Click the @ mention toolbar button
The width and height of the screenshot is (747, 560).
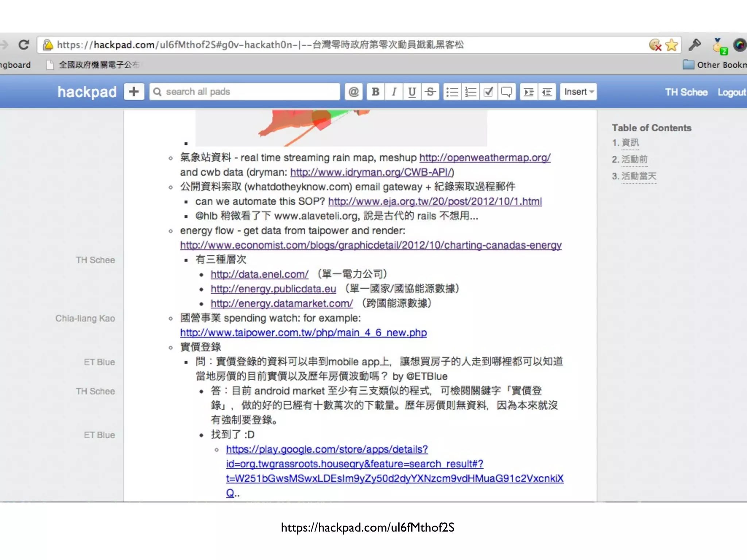[x=353, y=92]
